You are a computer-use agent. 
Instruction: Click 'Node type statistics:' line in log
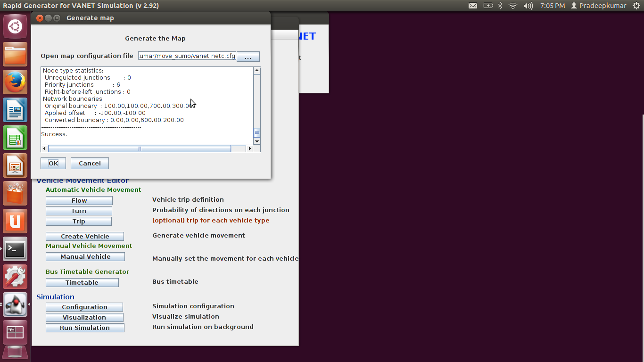click(73, 71)
